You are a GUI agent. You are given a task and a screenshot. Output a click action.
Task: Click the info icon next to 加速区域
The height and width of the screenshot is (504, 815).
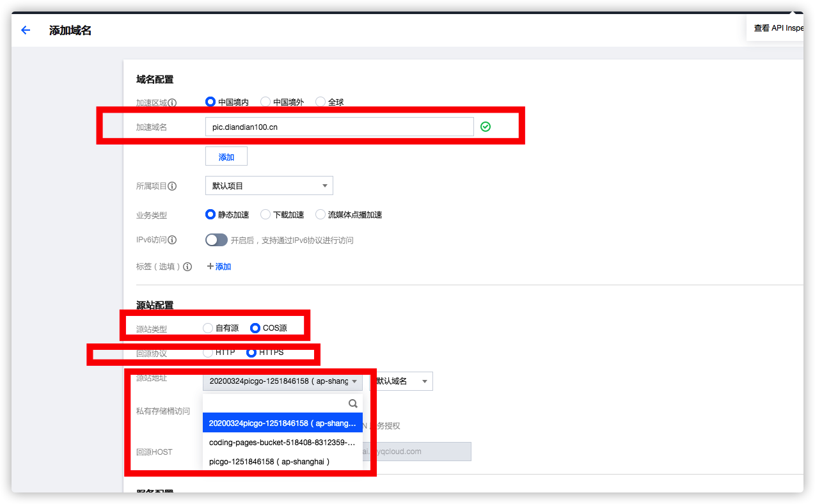pyautogui.click(x=172, y=102)
